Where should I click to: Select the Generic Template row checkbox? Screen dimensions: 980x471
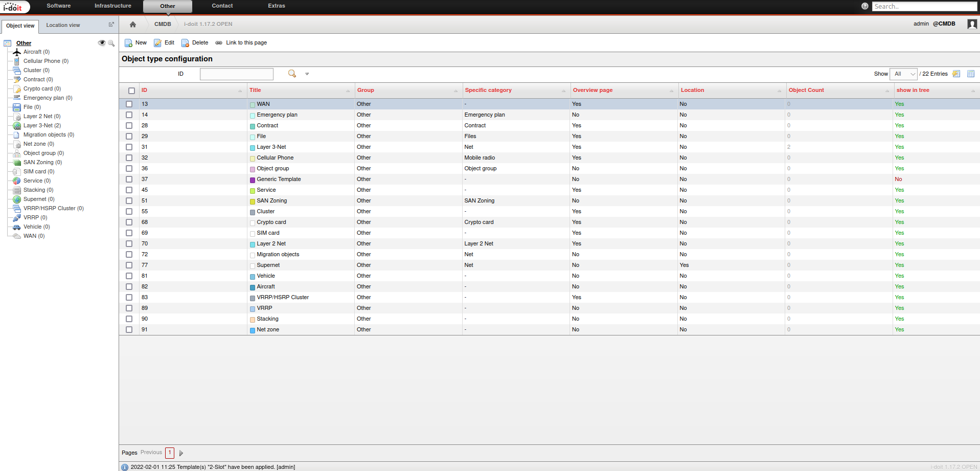tap(129, 180)
